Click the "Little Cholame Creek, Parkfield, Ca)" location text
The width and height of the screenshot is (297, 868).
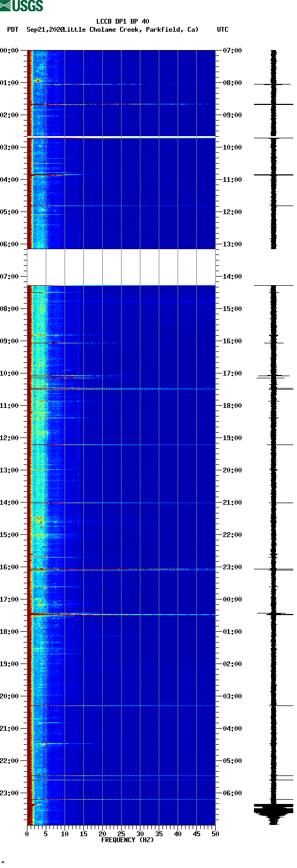pos(131,30)
